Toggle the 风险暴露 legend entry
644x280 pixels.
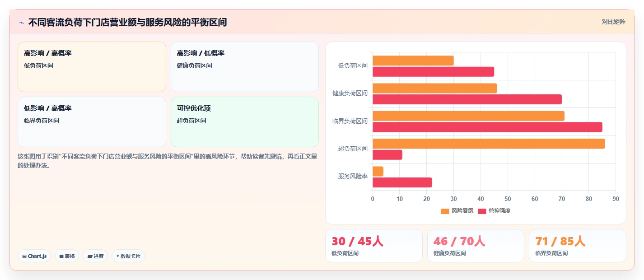click(457, 211)
